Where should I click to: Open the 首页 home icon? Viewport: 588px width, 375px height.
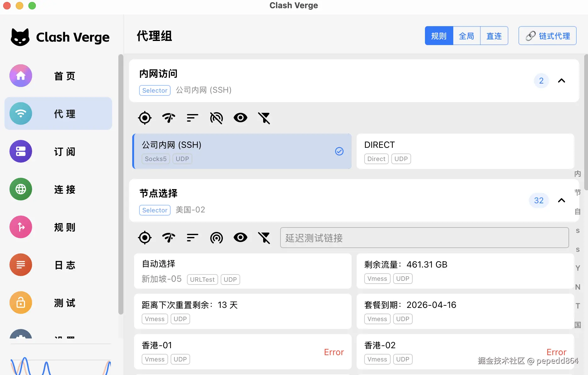[21, 76]
